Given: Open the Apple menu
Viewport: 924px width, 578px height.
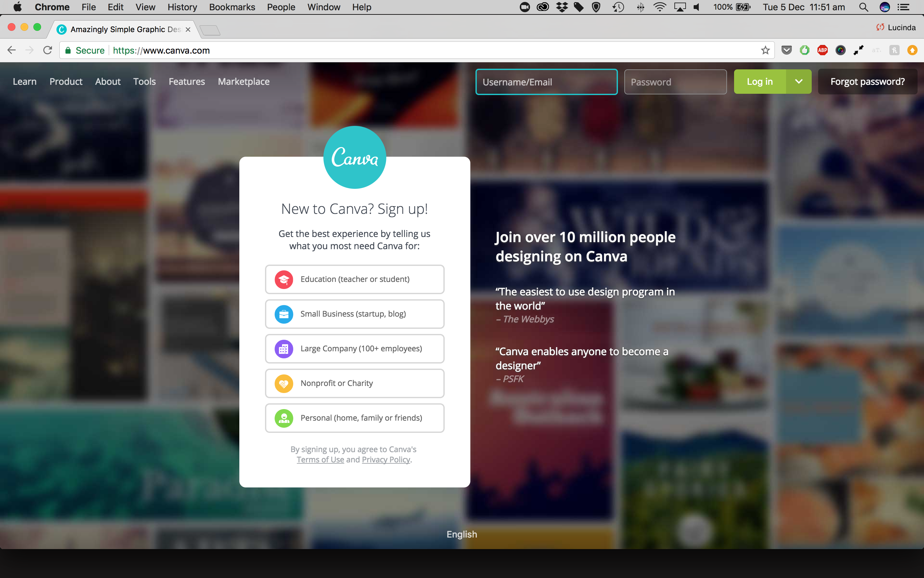Looking at the screenshot, I should click(17, 7).
